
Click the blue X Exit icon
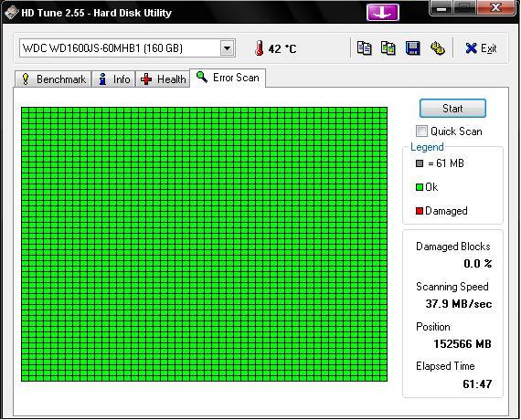pyautogui.click(x=471, y=48)
